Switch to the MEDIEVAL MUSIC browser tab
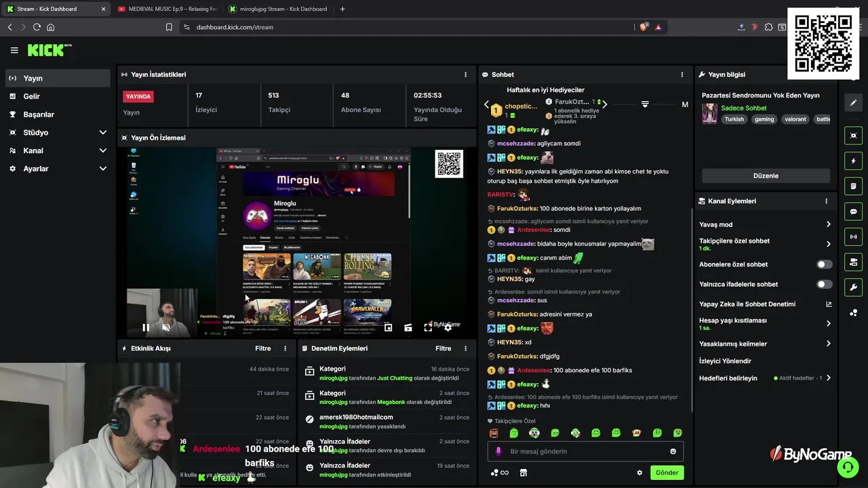The image size is (868, 488). tap(167, 9)
